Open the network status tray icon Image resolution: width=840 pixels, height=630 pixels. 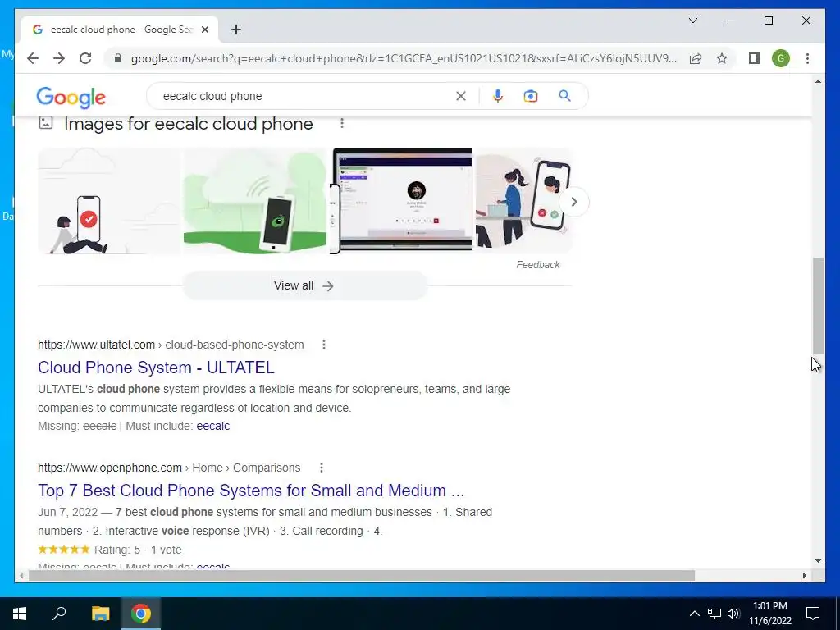pyautogui.click(x=714, y=614)
